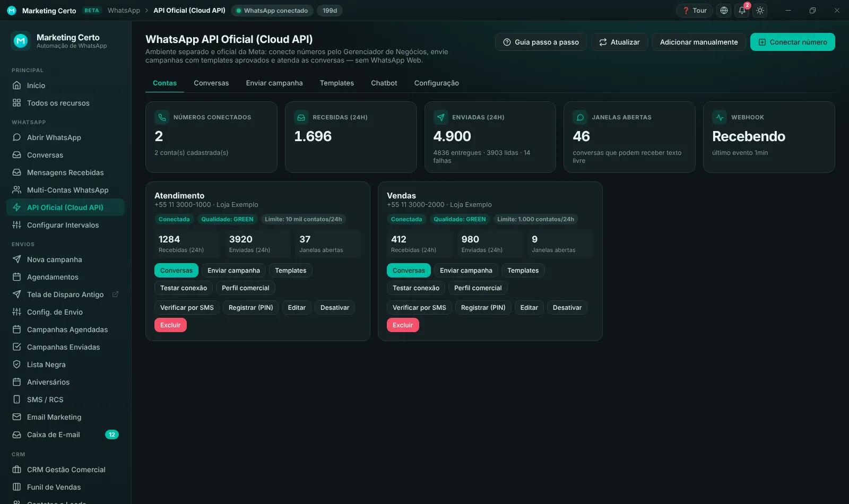Screen dimensions: 849x504
Task: Start the Tour from the title bar
Action: (695, 11)
